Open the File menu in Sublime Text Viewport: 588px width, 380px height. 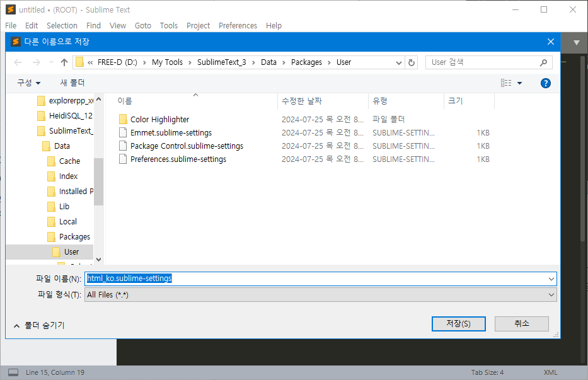(x=11, y=25)
